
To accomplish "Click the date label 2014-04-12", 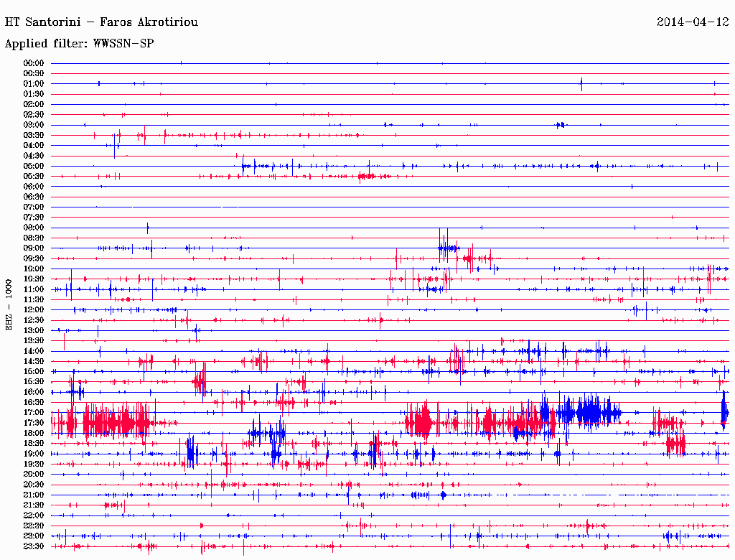I will coord(693,22).
